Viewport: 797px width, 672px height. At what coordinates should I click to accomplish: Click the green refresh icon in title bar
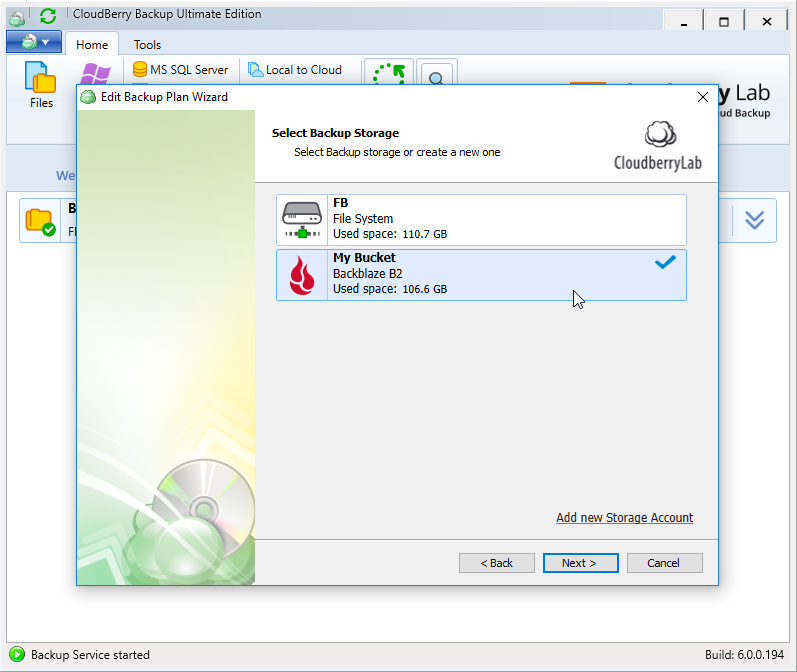48,16
